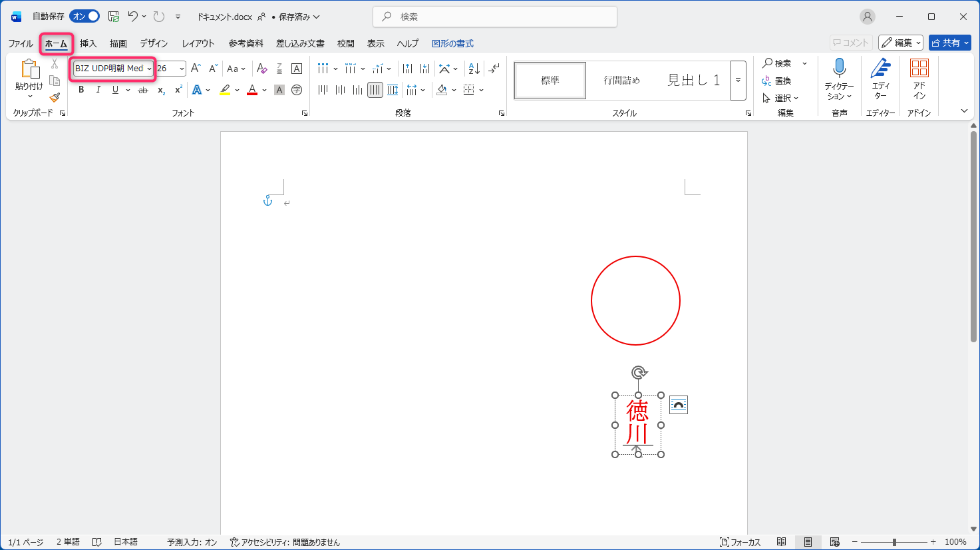Screen dimensions: 980x550
Task: Open the 図形の書式 tab
Action: click(452, 43)
